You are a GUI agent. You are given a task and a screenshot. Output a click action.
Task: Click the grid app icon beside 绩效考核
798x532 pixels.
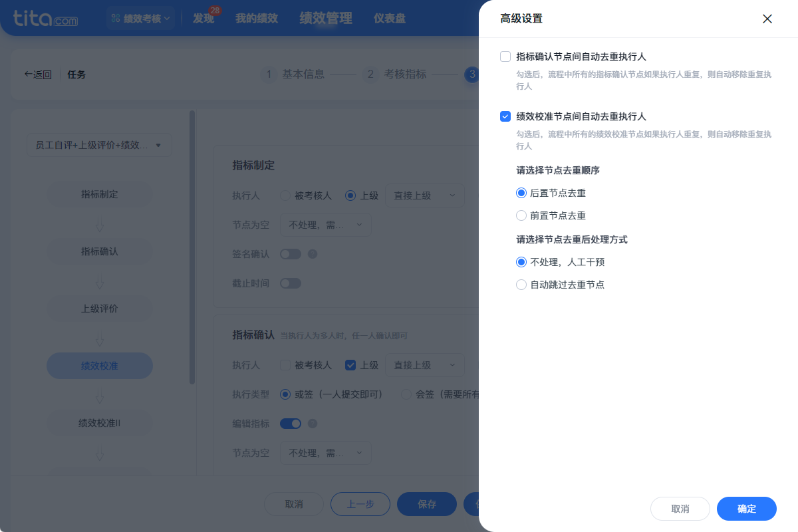point(116,18)
